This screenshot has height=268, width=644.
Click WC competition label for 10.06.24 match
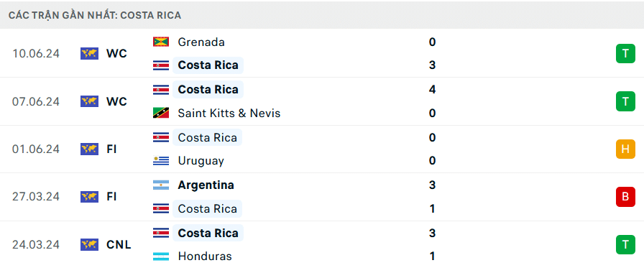click(x=116, y=53)
